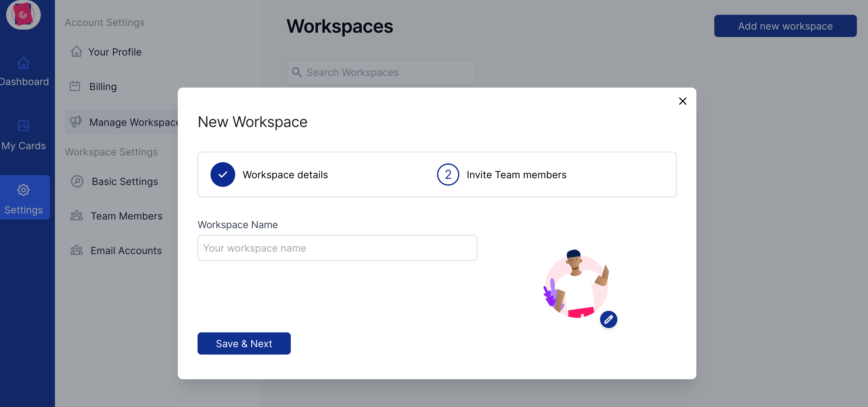868x407 pixels.
Task: Dismiss the New Workspace dialog
Action: point(683,101)
